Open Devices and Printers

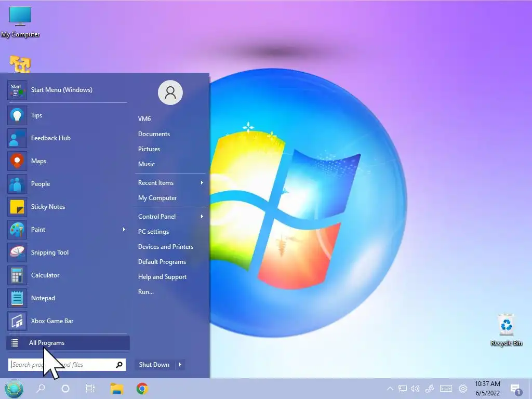click(x=166, y=247)
